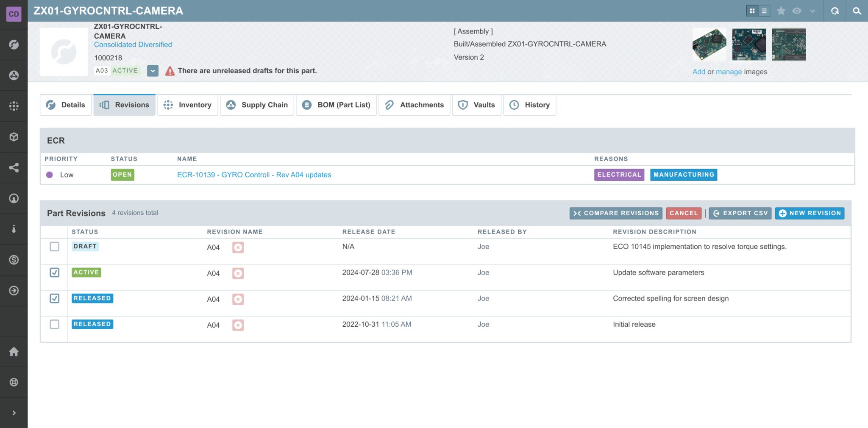
Task: Switch to grid view in the top bar
Action: click(752, 11)
